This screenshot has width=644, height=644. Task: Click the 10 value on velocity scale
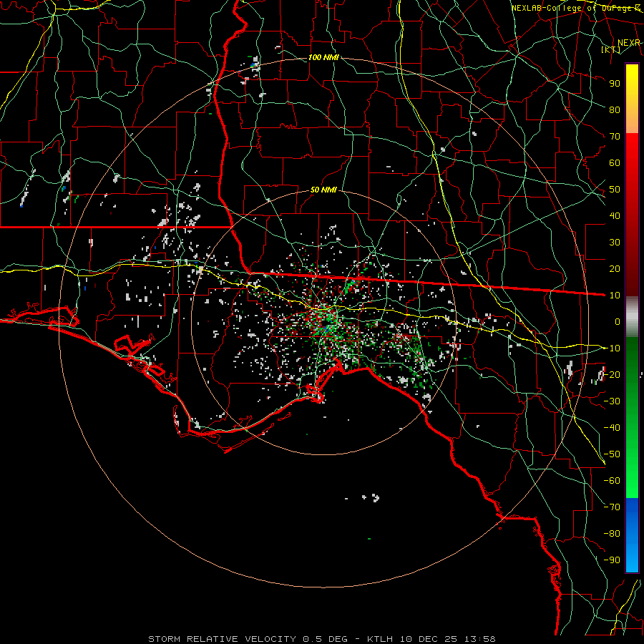click(615, 296)
